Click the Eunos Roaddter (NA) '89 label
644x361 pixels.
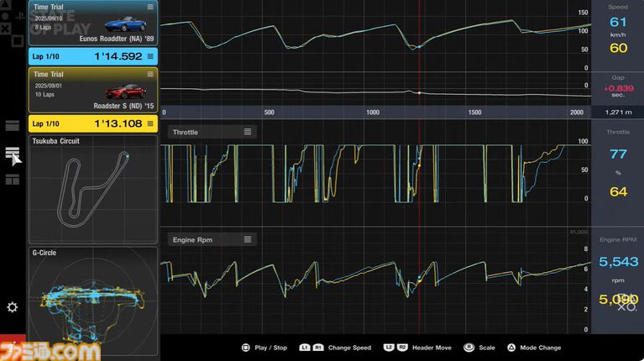(117, 39)
